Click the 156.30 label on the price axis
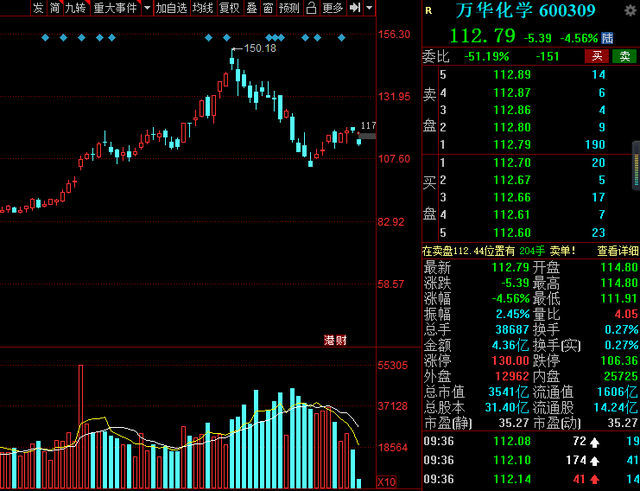The image size is (640, 491). (394, 34)
